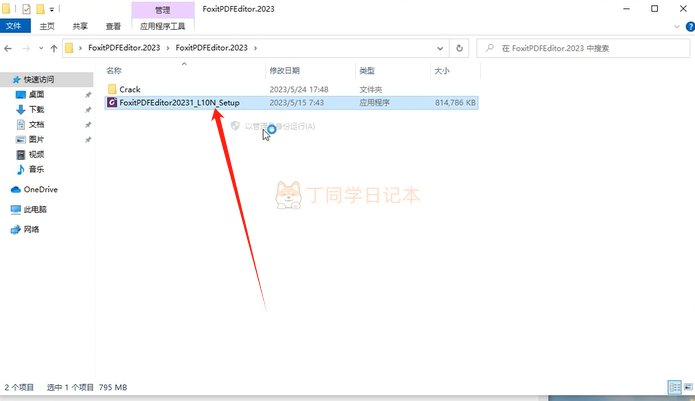695x401 pixels.
Task: Unpin 下载 via its pin icon
Action: (x=88, y=109)
